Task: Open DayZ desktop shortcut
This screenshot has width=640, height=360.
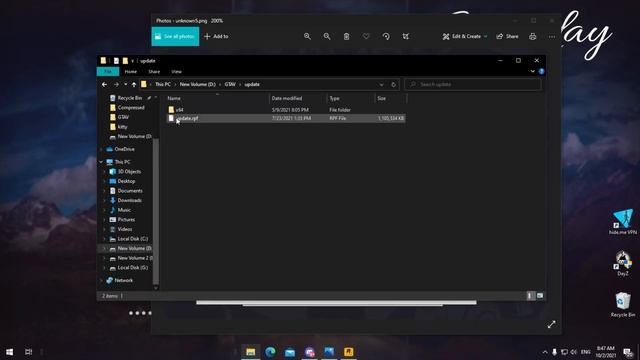Action: (622, 264)
